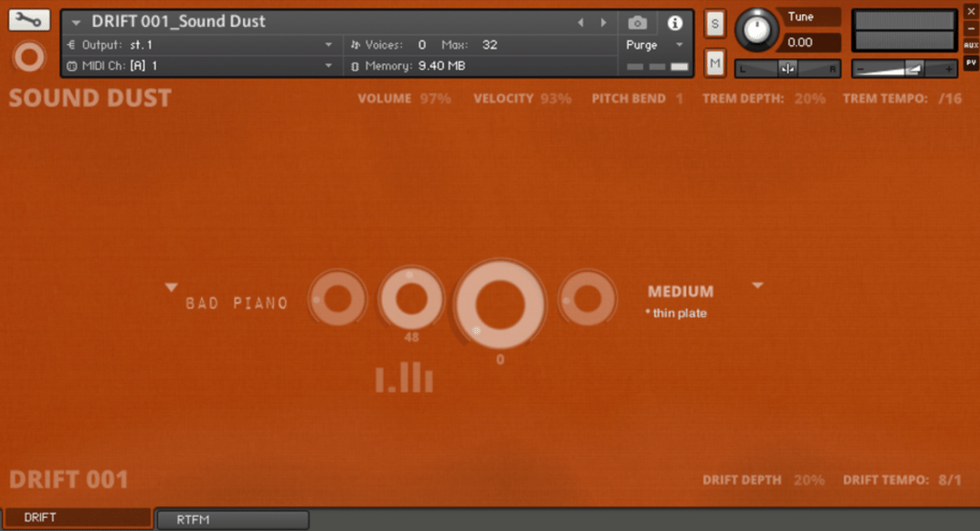Switch to the RTFM tab
The image size is (980, 531).
pos(233,520)
